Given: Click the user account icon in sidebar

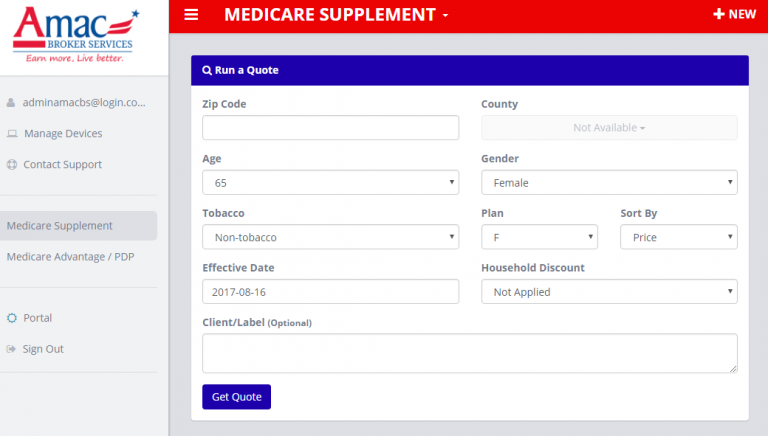Looking at the screenshot, I should [x=12, y=102].
